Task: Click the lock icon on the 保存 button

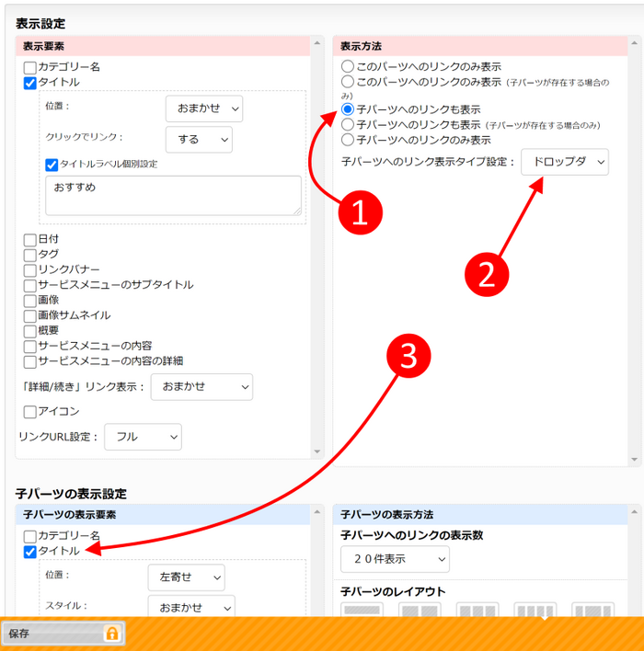Action: (112, 634)
